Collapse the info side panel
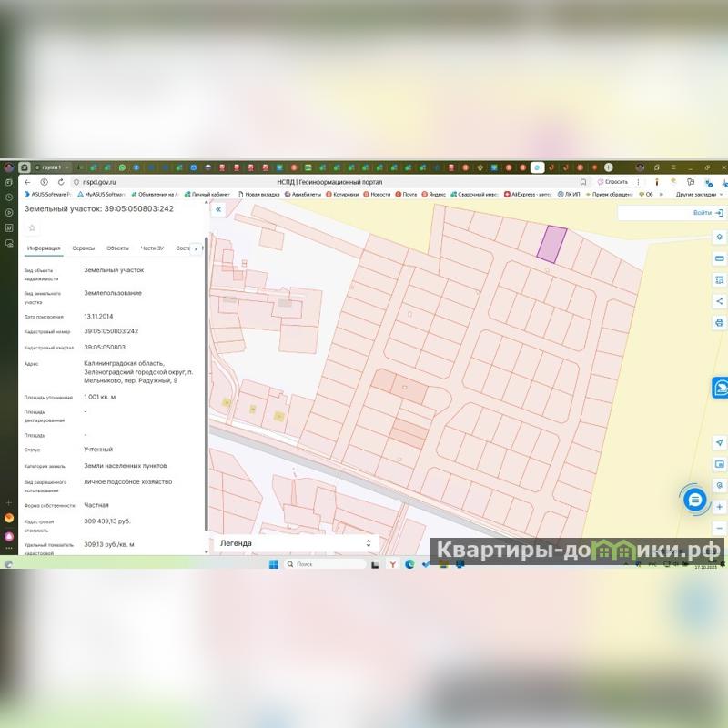This screenshot has height=728, width=728. click(218, 209)
